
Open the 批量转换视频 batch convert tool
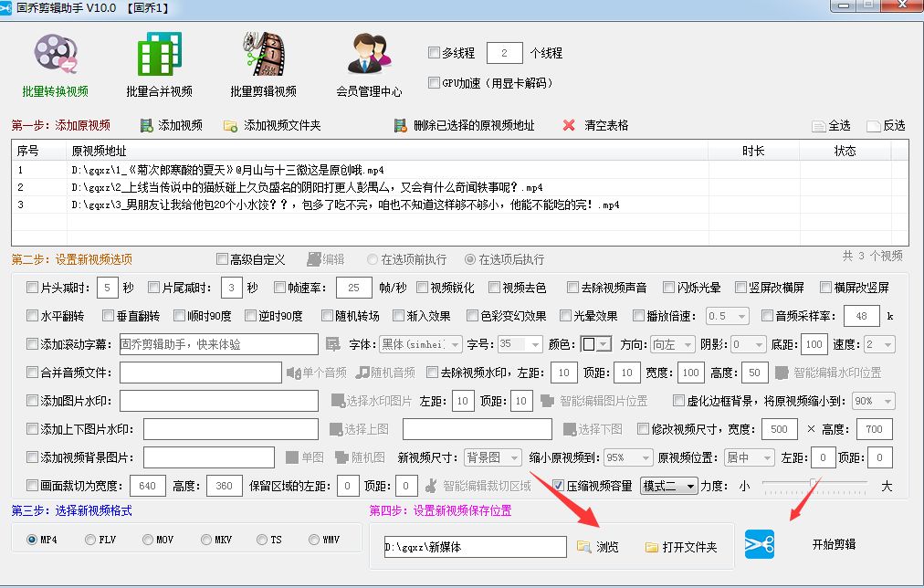point(57,64)
